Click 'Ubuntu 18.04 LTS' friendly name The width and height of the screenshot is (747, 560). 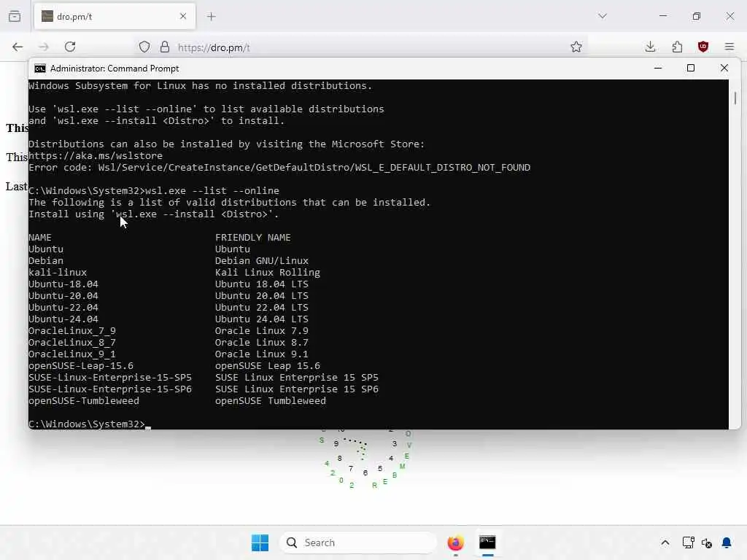pyautogui.click(x=262, y=284)
